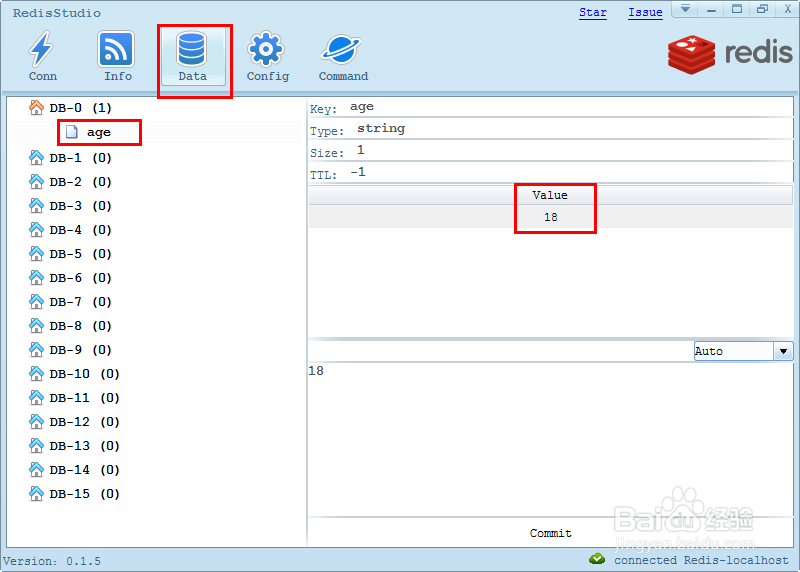
Task: Open the Issue link
Action: pyautogui.click(x=645, y=12)
